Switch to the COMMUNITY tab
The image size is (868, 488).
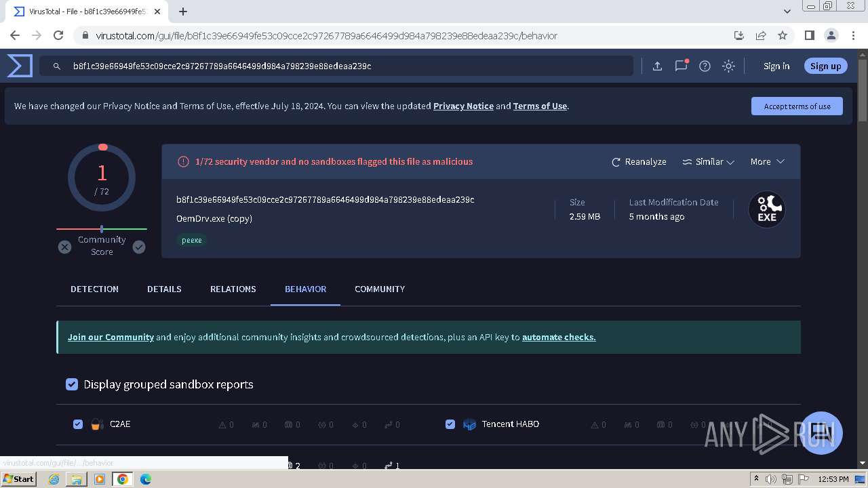tap(380, 289)
